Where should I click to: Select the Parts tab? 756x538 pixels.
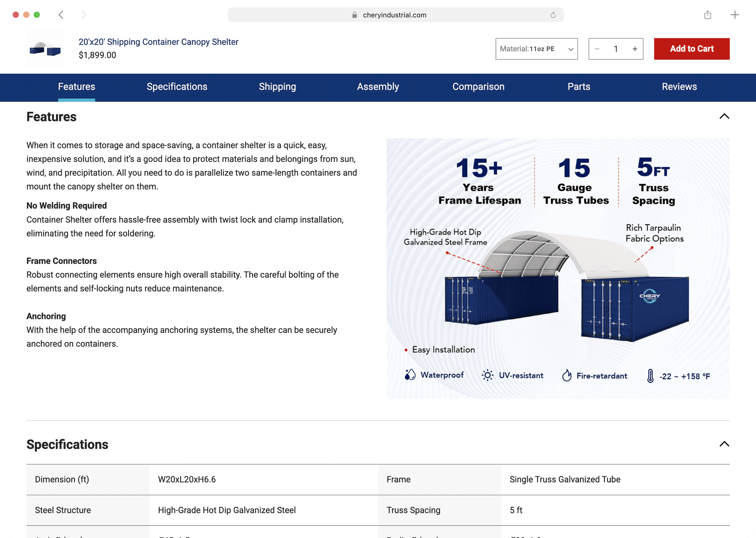click(579, 87)
